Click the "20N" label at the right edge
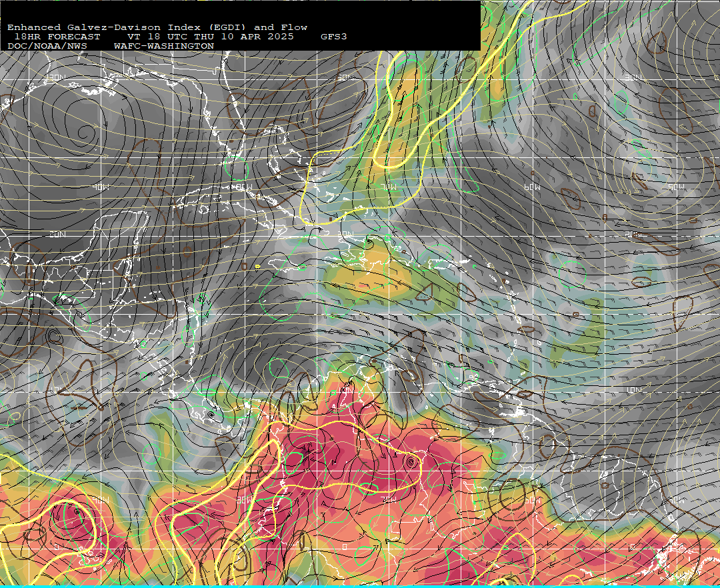The height and width of the screenshot is (588, 720). point(633,234)
